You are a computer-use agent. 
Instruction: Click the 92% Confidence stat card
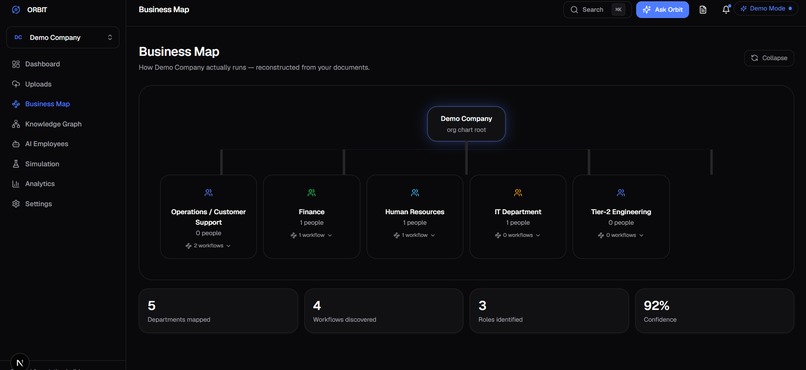click(715, 311)
